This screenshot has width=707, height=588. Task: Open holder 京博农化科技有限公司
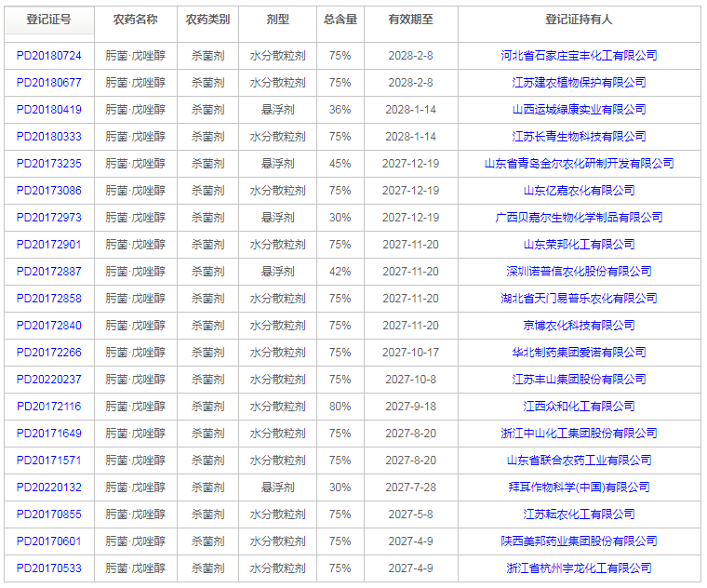pyautogui.click(x=579, y=326)
